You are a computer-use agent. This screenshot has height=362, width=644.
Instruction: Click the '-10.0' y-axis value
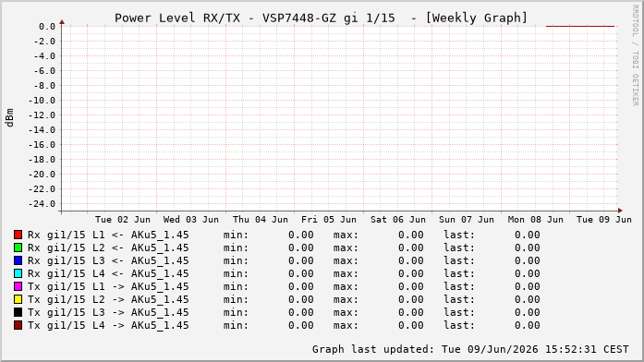coord(42,101)
